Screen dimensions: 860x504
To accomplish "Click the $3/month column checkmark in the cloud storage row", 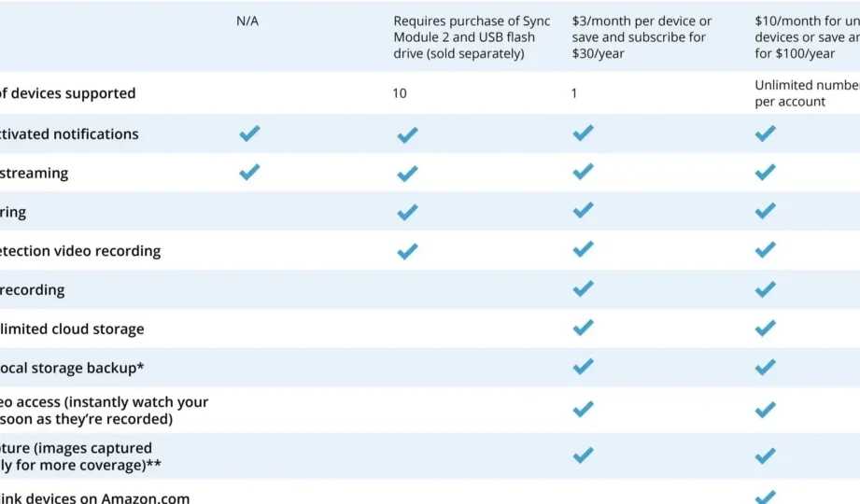I will click(583, 328).
